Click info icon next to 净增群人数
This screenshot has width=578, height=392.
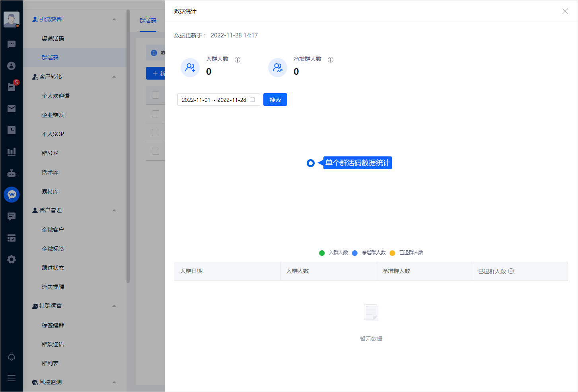[331, 60]
